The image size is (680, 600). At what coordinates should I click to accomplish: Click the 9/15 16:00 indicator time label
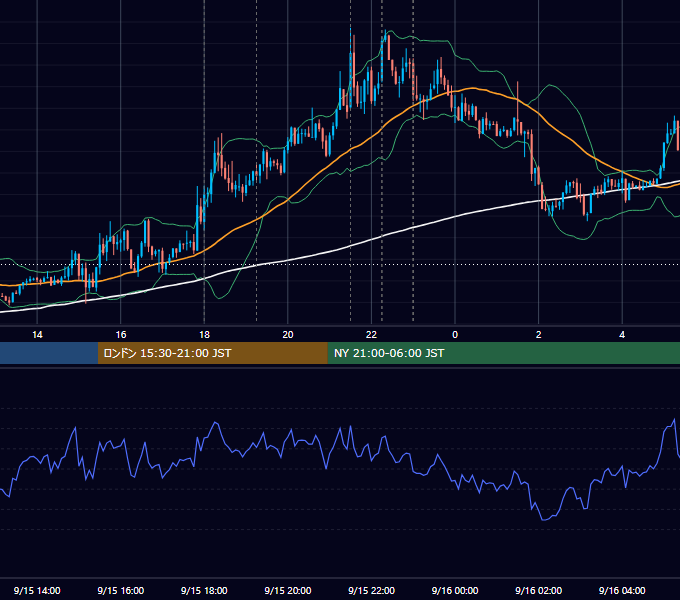[x=121, y=590]
